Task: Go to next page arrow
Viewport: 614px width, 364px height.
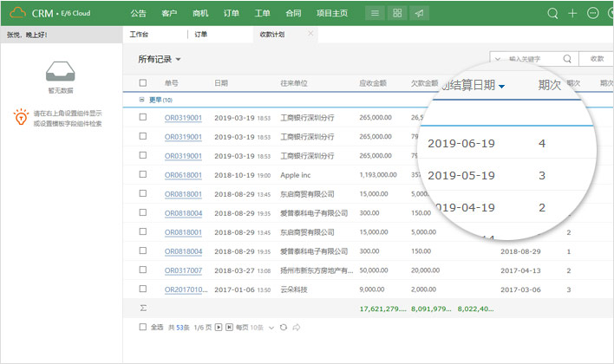Action: [x=219, y=327]
